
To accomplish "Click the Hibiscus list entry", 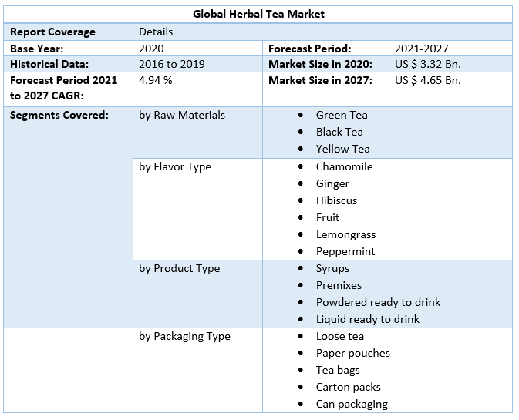I will tap(336, 200).
